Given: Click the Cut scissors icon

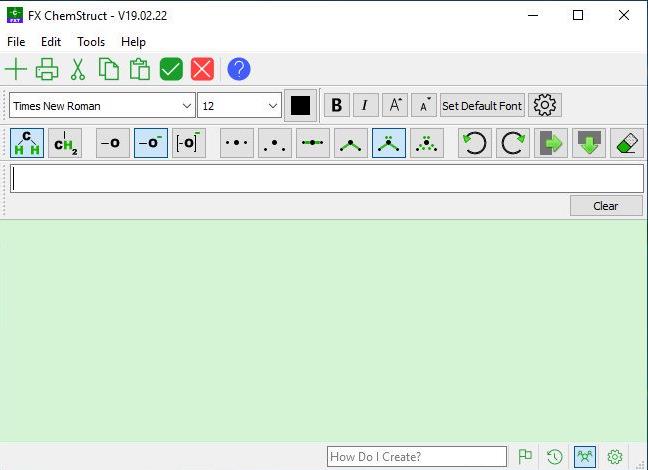Looking at the screenshot, I should [78, 69].
